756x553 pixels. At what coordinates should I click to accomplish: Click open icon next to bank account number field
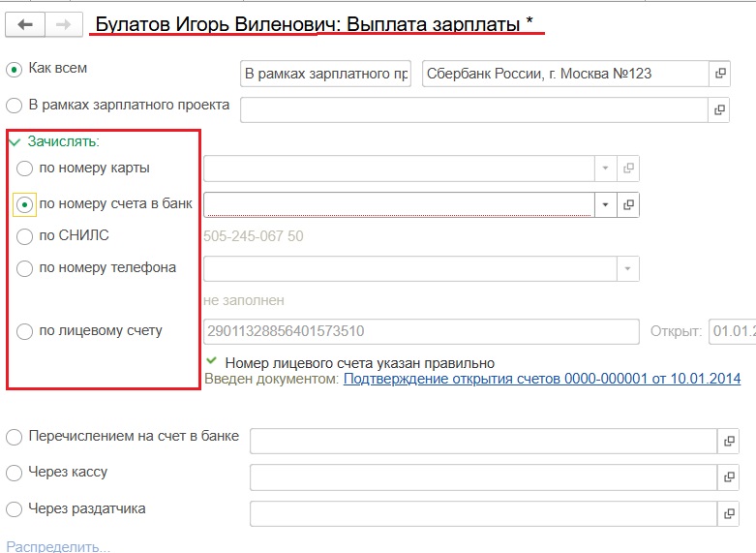click(x=628, y=204)
